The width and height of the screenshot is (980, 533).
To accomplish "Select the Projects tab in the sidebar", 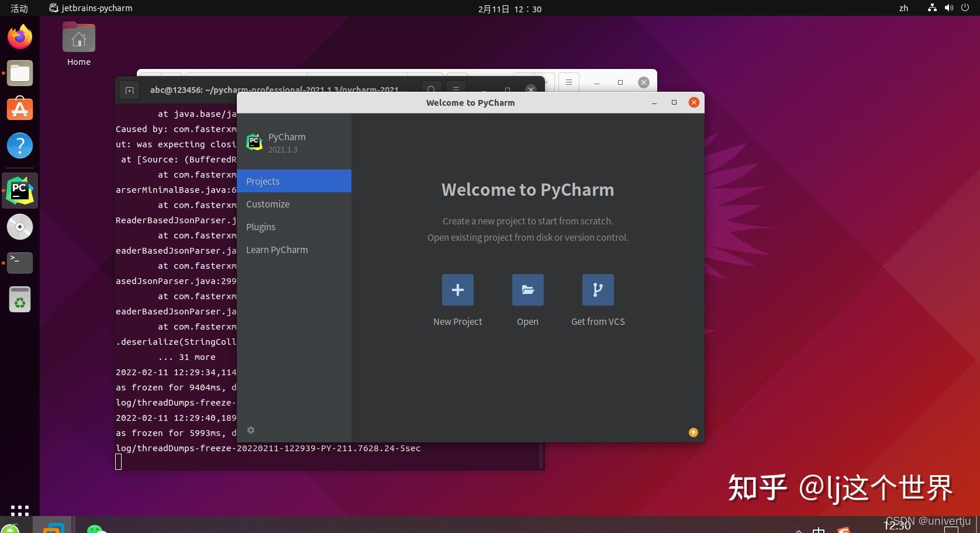I will [x=263, y=181].
